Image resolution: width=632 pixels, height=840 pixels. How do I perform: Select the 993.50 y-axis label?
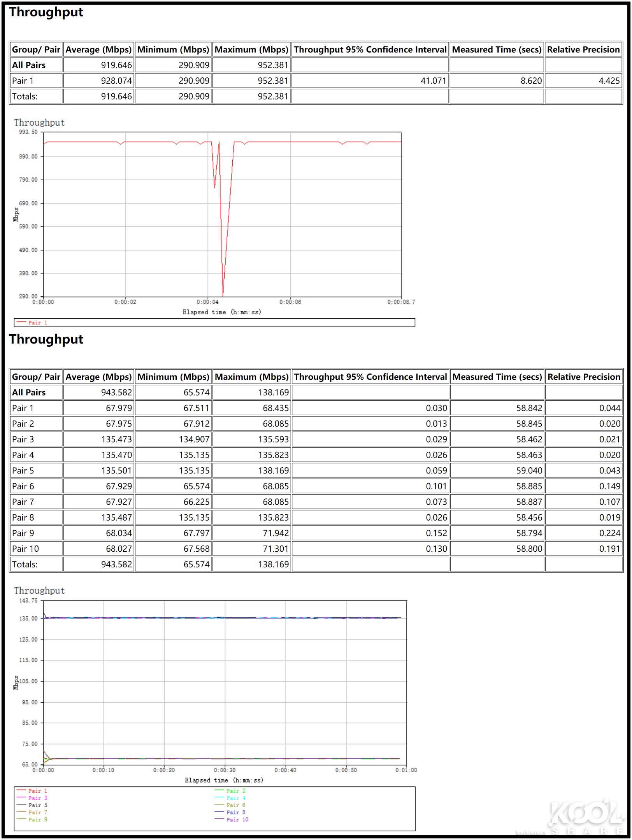click(x=28, y=132)
